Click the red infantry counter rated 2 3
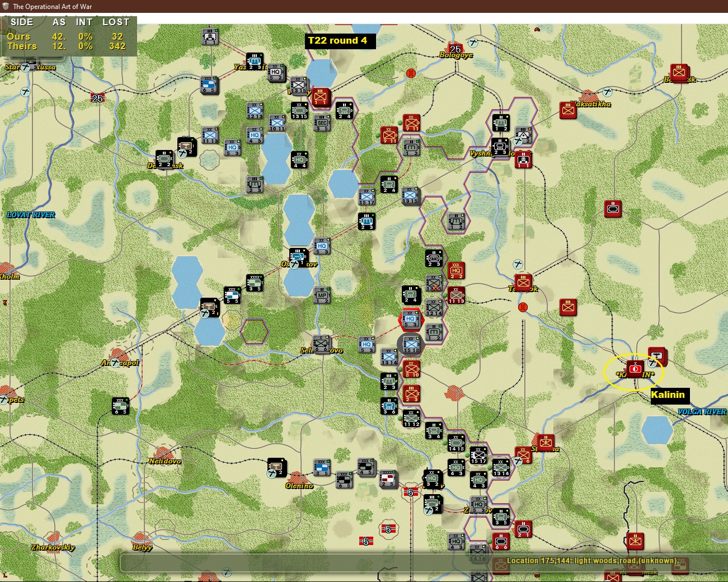Viewport: 728px width, 582px height. (x=411, y=394)
